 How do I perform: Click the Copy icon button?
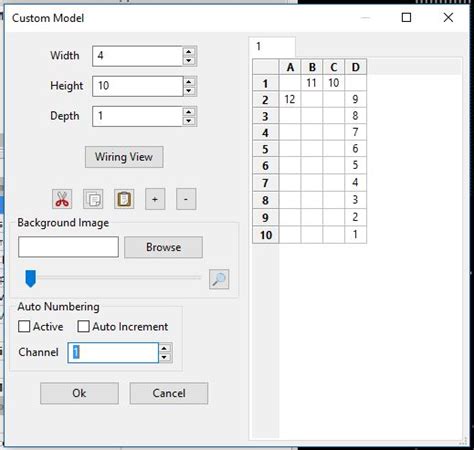tap(93, 199)
